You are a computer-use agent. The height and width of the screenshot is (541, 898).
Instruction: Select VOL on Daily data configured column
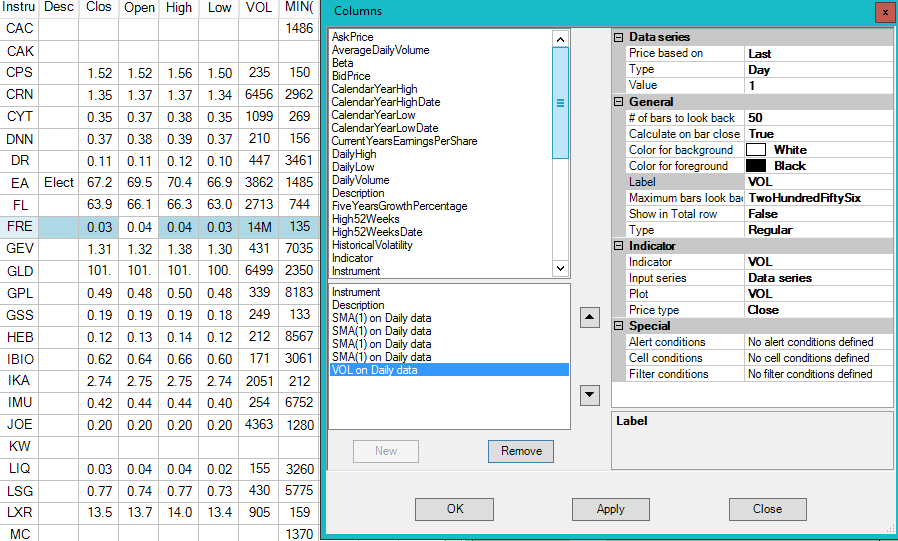449,370
